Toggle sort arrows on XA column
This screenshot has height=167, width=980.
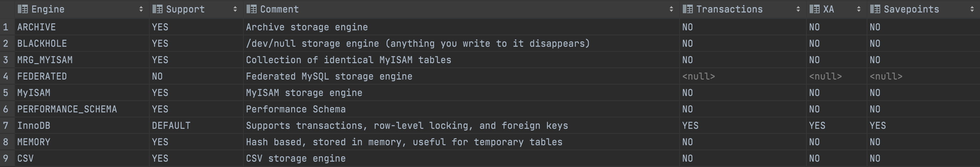[x=858, y=9]
